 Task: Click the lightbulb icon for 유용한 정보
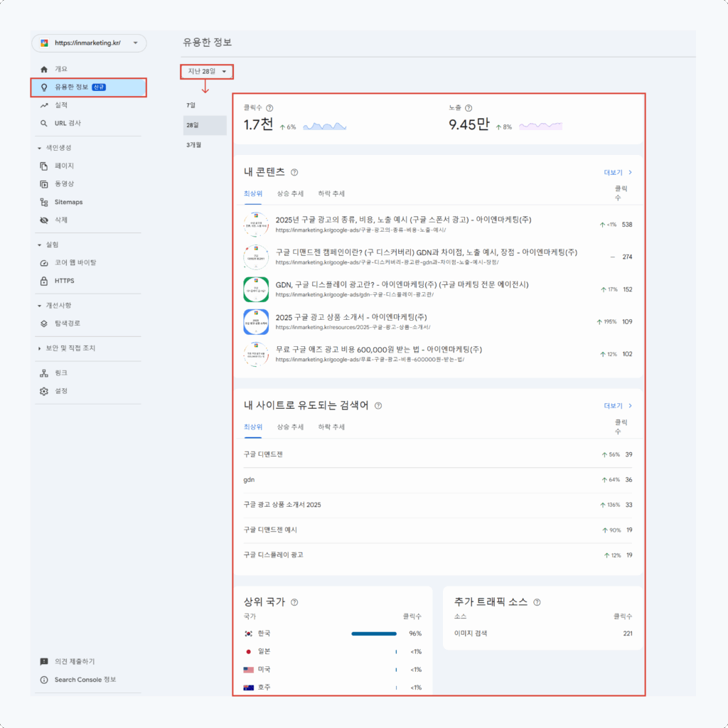tap(44, 87)
